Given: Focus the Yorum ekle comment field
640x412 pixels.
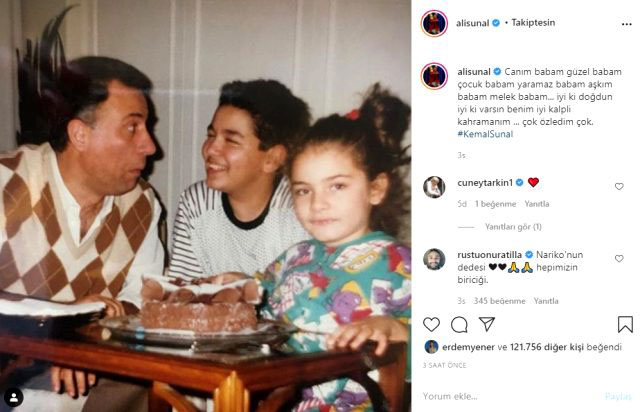Looking at the screenshot, I should click(510, 396).
